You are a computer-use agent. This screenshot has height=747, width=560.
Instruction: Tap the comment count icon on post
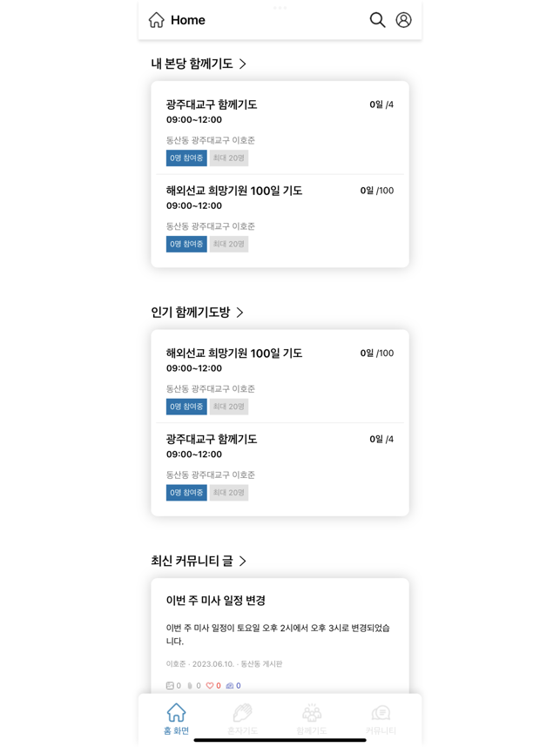(x=230, y=685)
